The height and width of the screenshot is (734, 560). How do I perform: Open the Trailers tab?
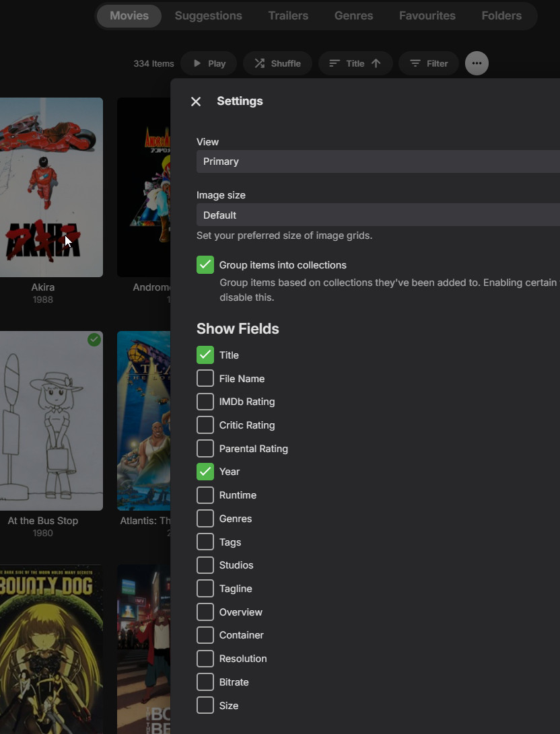[288, 15]
